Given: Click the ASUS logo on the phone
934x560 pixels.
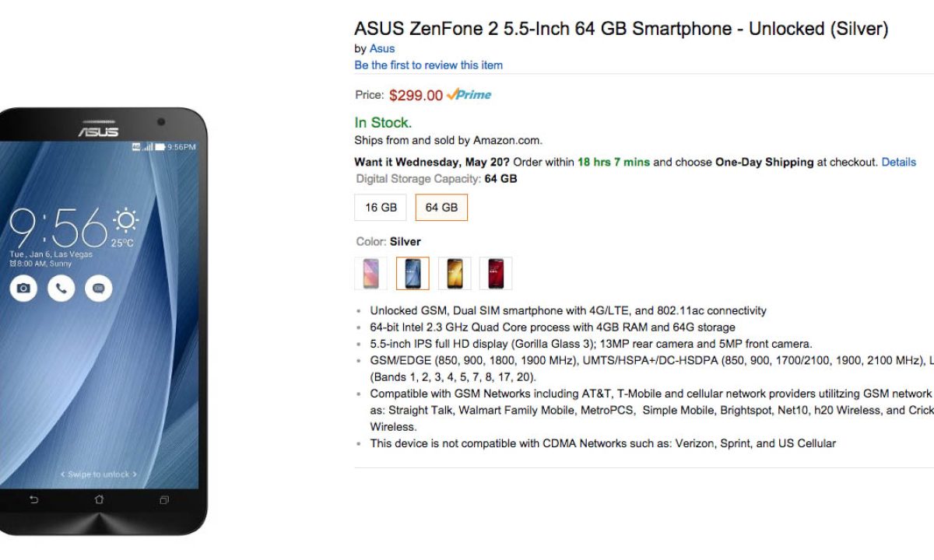Looking at the screenshot, I should [98, 131].
